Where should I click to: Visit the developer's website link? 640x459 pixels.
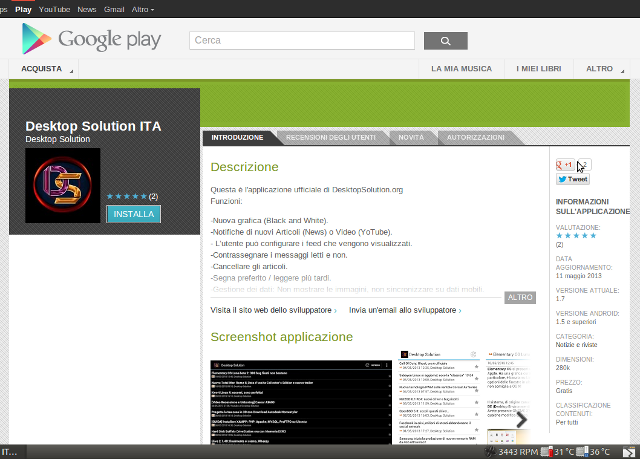[273, 310]
